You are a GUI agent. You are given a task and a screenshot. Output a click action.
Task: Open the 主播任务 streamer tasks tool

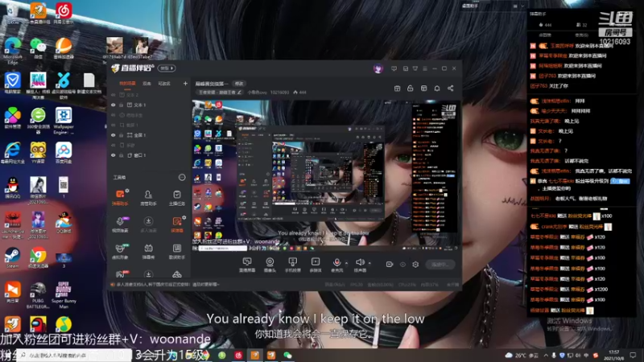pos(176,197)
